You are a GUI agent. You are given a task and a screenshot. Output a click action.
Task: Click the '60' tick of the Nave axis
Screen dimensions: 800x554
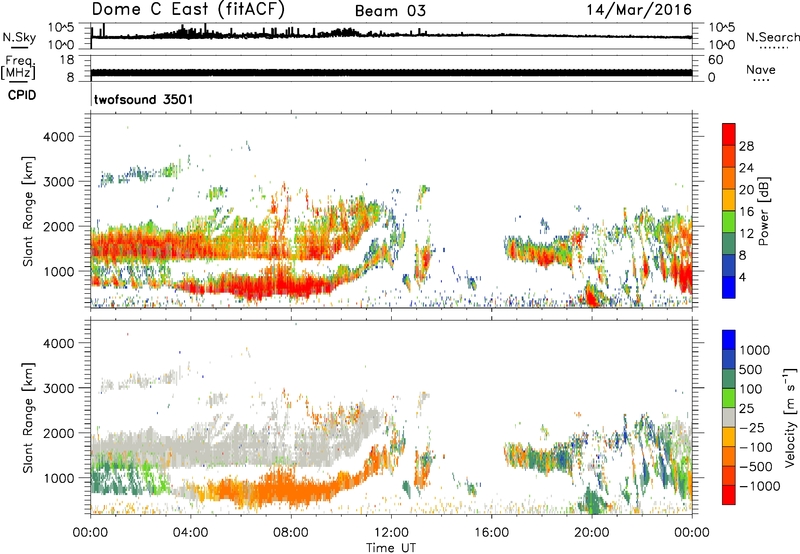(x=715, y=60)
